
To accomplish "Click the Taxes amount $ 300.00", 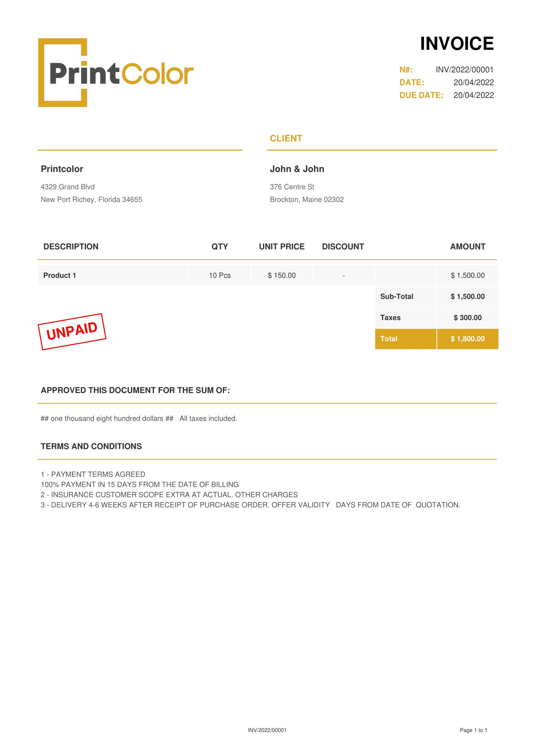I will click(467, 318).
